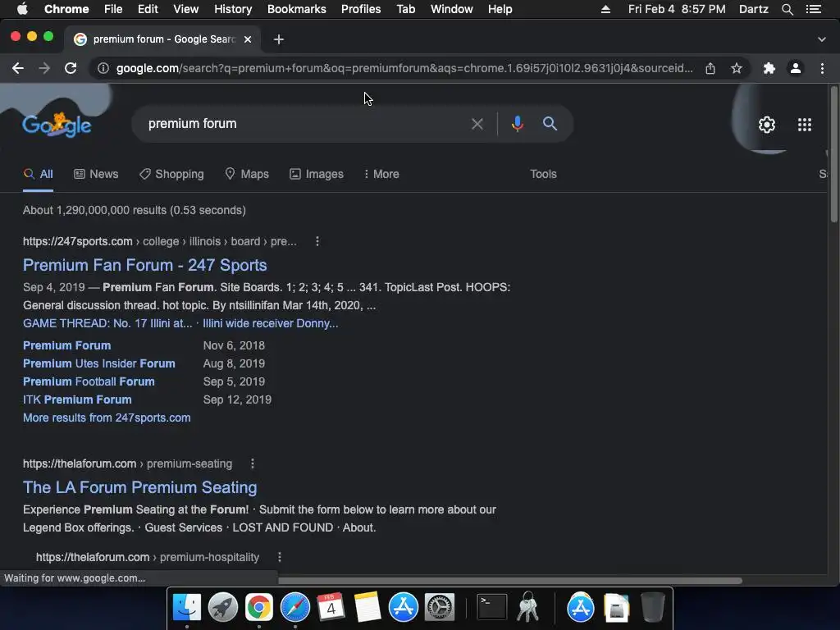Open the History menu
Viewport: 840px width, 630px height.
click(233, 9)
